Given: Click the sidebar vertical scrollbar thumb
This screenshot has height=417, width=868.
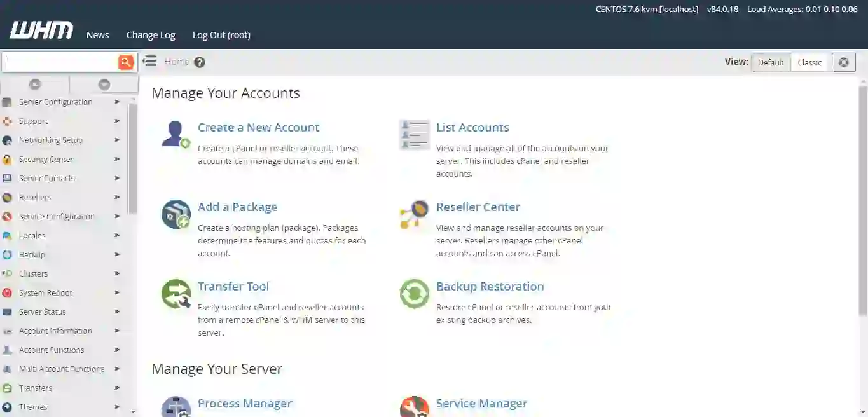Looking at the screenshot, I should pyautogui.click(x=133, y=159).
